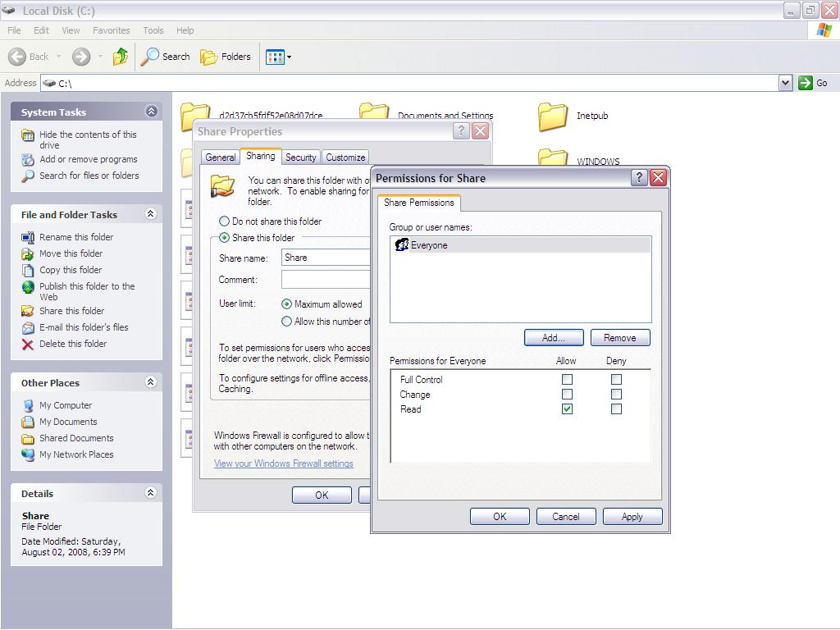
Task: Switch to Security tab in Share Properties
Action: coord(300,157)
